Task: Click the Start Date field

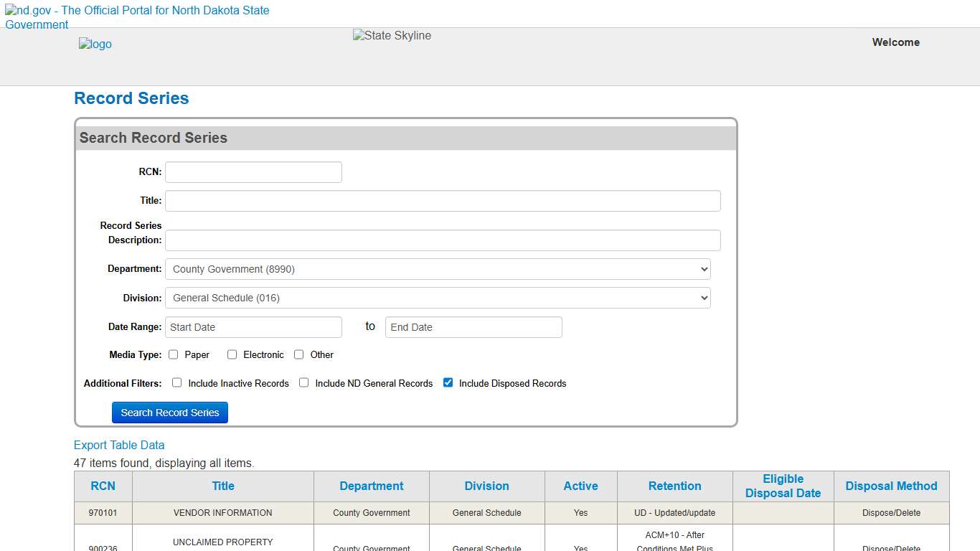Action: tap(253, 326)
